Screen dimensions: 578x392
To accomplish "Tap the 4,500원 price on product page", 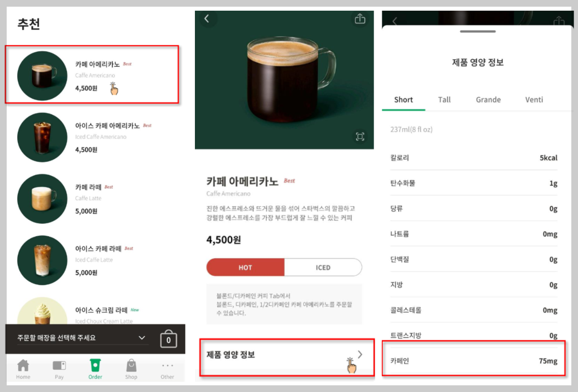I will 224,240.
